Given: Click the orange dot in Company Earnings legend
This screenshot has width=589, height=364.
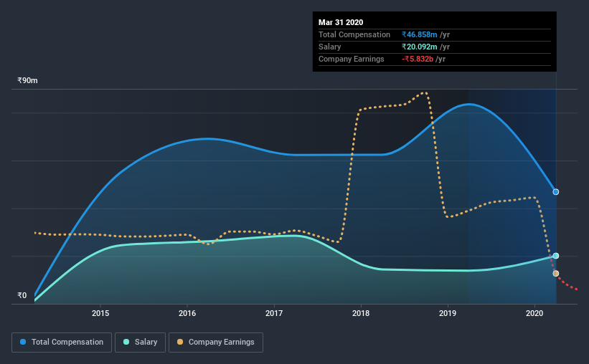Looking at the screenshot, I should click(180, 342).
